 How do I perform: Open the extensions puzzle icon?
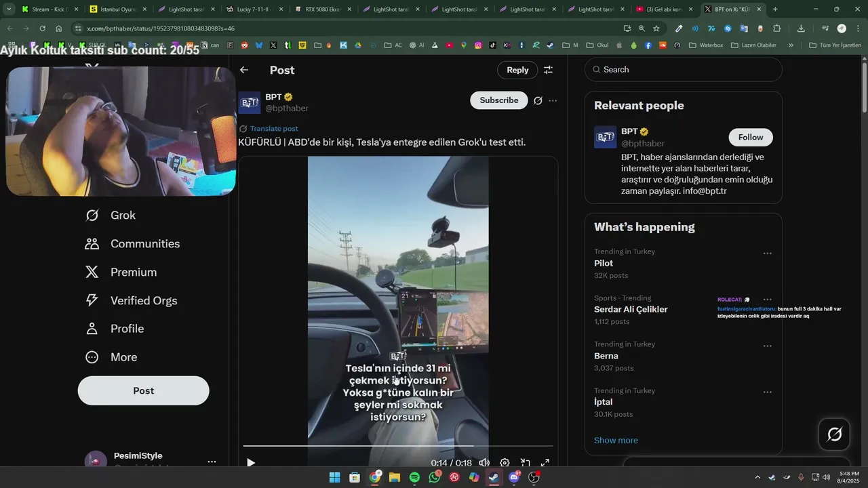777,28
